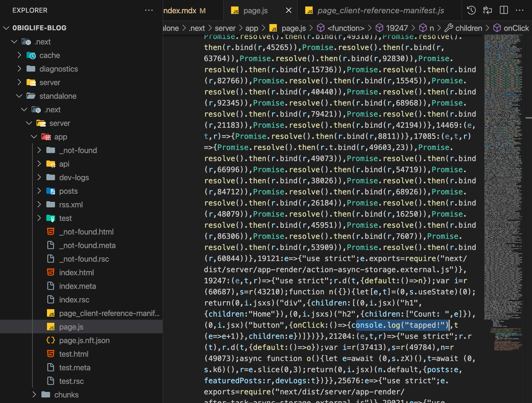Expand the chunks folder
This screenshot has width=532, height=403.
click(x=34, y=395)
